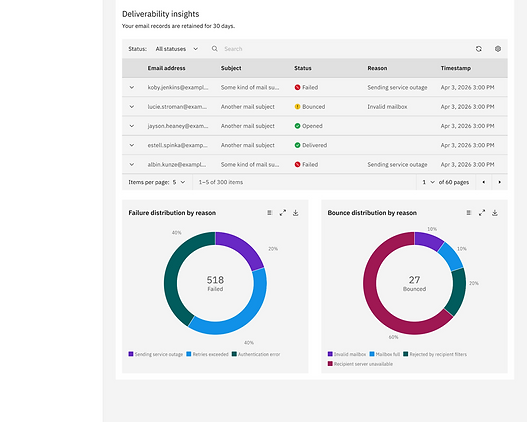The height and width of the screenshot is (422, 527).
Task: Go to next page arrow
Action: [x=500, y=182]
